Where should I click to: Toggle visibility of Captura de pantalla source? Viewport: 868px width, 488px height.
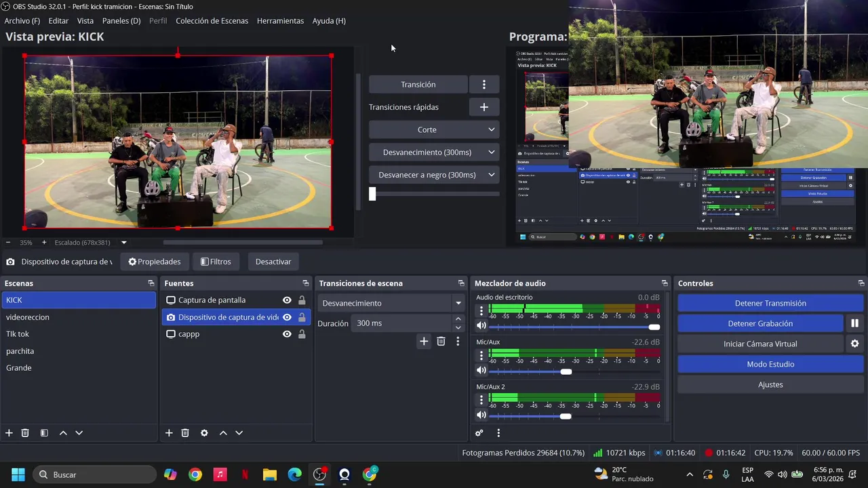(x=287, y=300)
